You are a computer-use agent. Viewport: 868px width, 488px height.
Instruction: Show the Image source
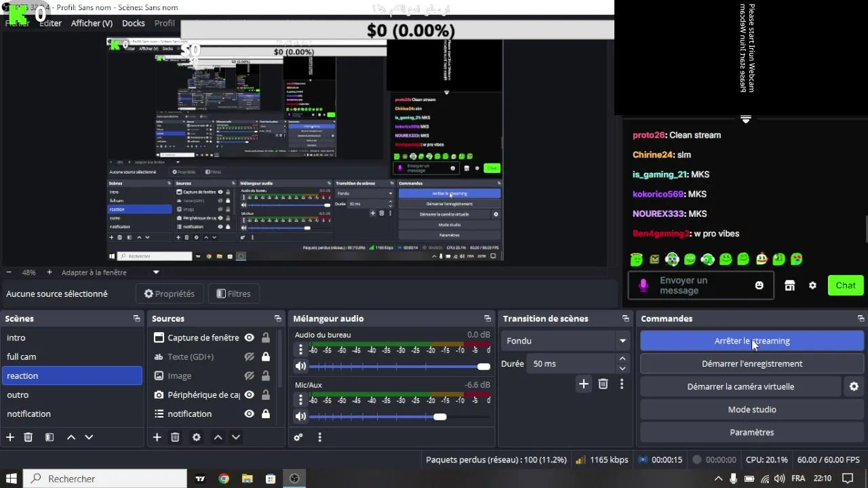pos(249,375)
